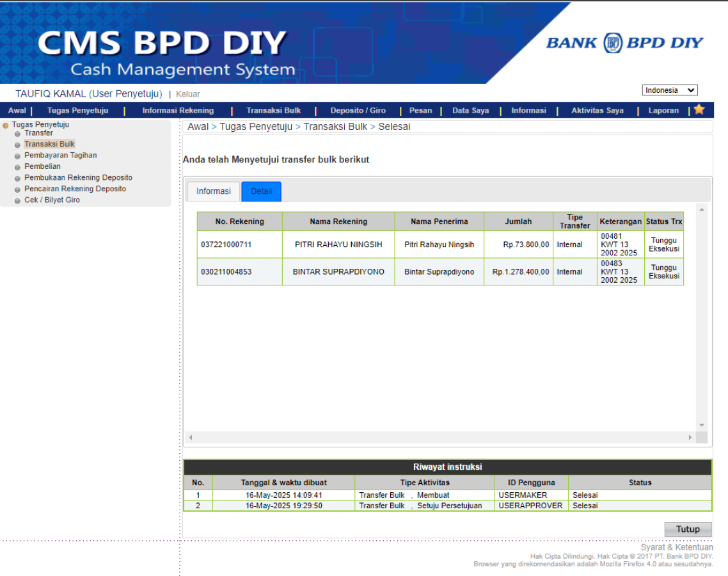Image resolution: width=728 pixels, height=576 pixels.
Task: Click the USERMAKER user ID cell
Action: pos(532,495)
